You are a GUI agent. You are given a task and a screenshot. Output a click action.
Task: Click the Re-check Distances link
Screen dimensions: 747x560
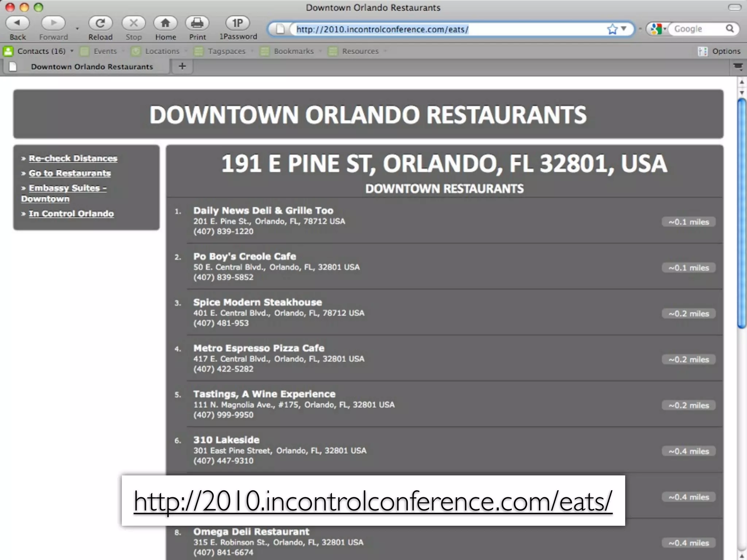pos(73,158)
